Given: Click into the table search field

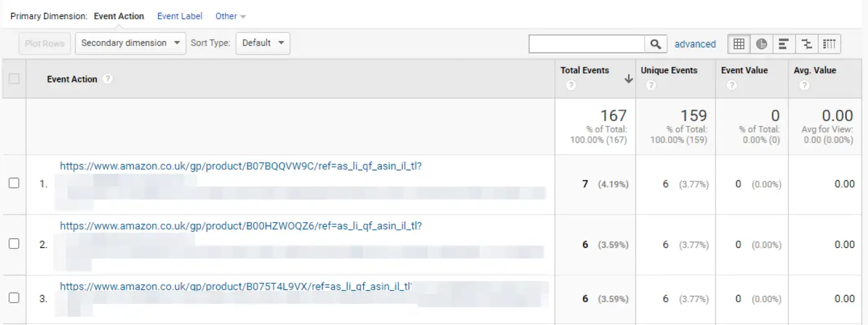Looking at the screenshot, I should (587, 44).
